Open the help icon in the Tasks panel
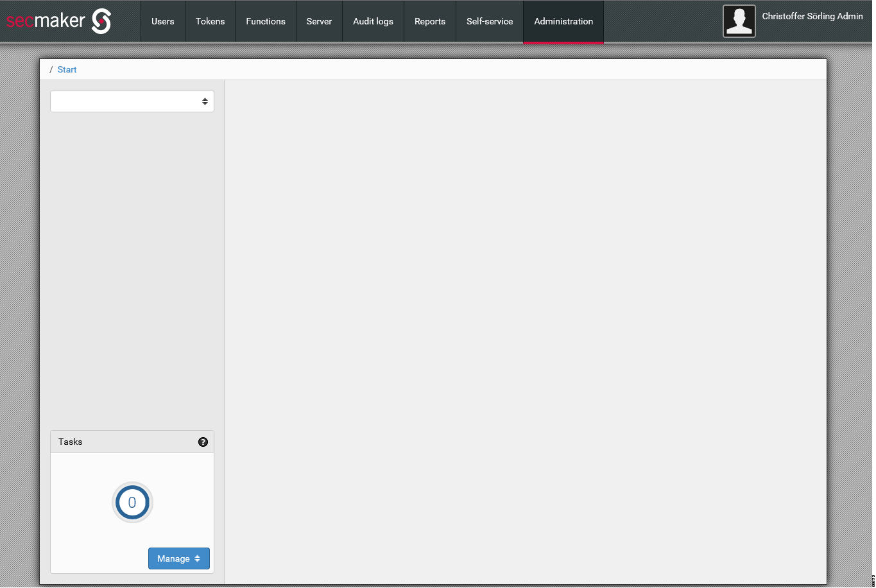 (203, 442)
